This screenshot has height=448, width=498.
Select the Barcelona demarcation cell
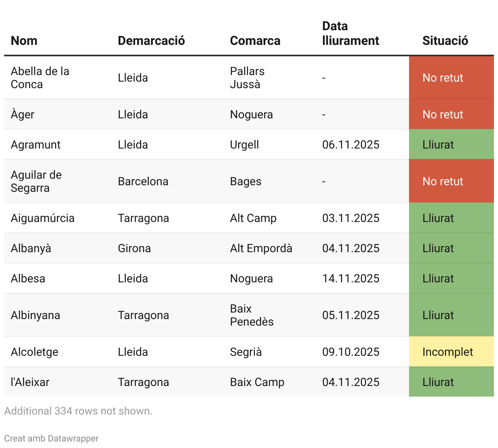pos(143,182)
